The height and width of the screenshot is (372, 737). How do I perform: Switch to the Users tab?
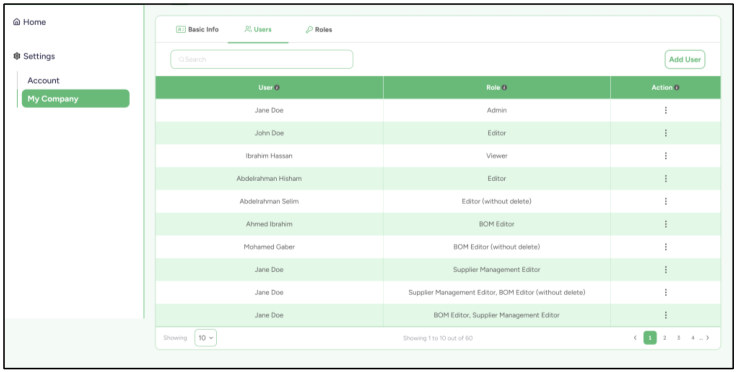point(258,30)
